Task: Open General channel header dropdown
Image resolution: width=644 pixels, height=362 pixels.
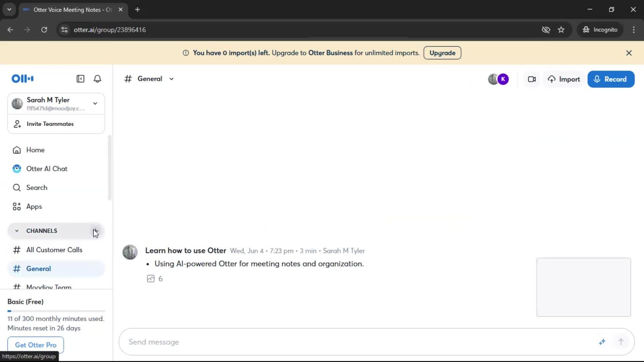Action: (x=171, y=79)
